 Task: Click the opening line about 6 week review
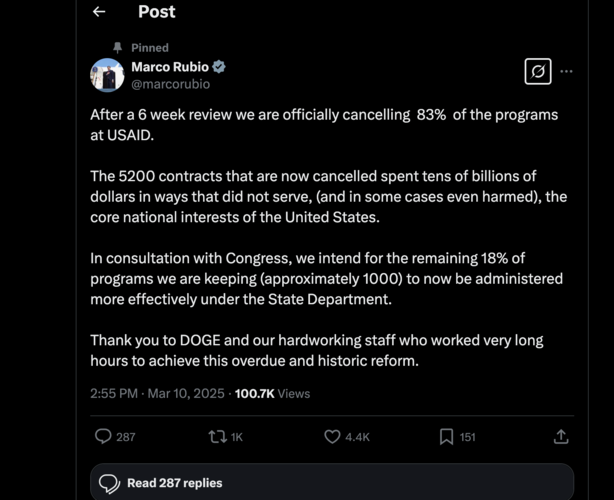pyautogui.click(x=324, y=125)
